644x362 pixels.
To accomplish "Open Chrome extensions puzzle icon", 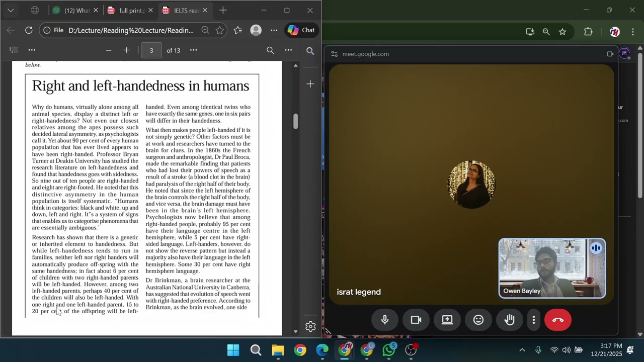I will (588, 32).
